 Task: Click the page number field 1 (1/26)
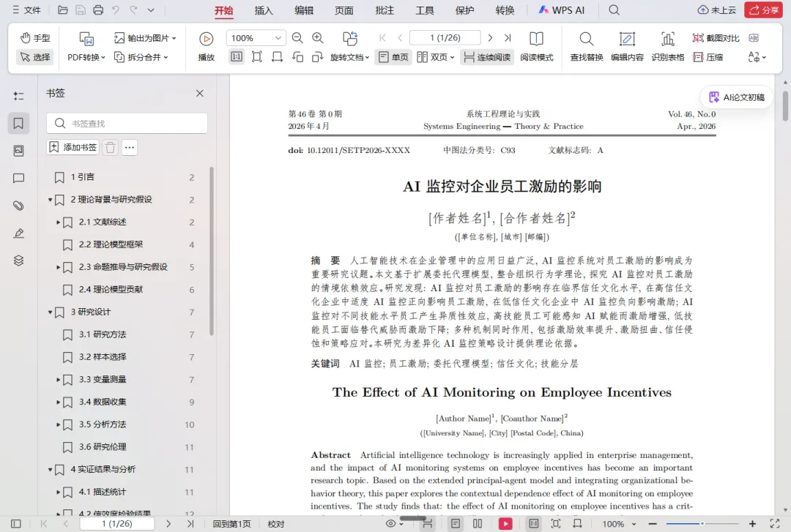tap(445, 38)
